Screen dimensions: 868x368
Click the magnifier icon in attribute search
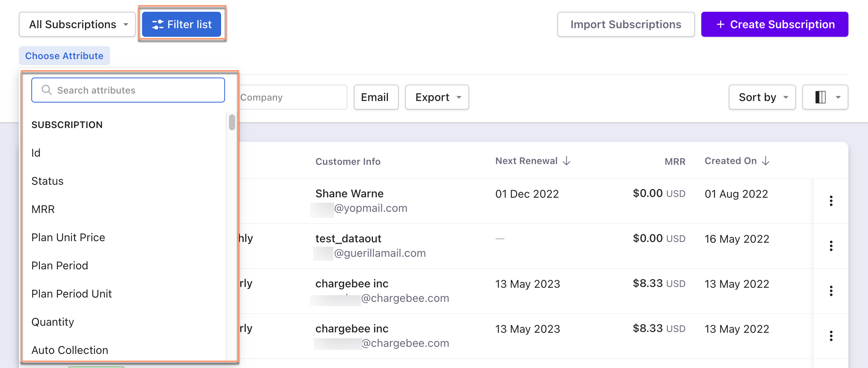pyautogui.click(x=47, y=90)
